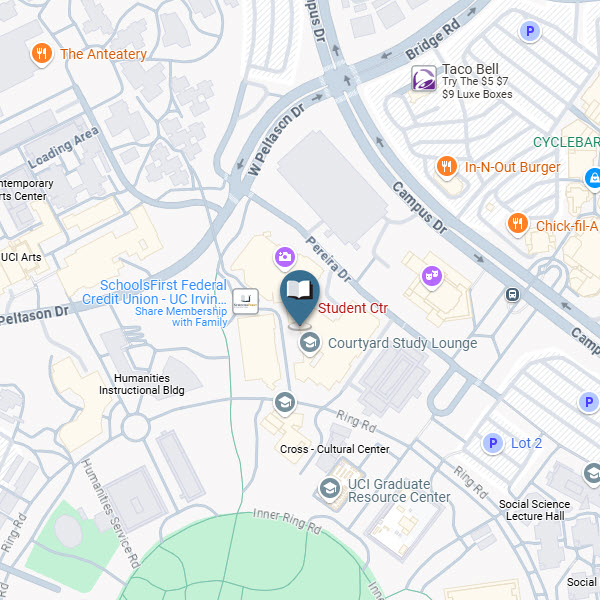Select the Social Science Lecture Hall label
600x600 pixels.
[535, 510]
